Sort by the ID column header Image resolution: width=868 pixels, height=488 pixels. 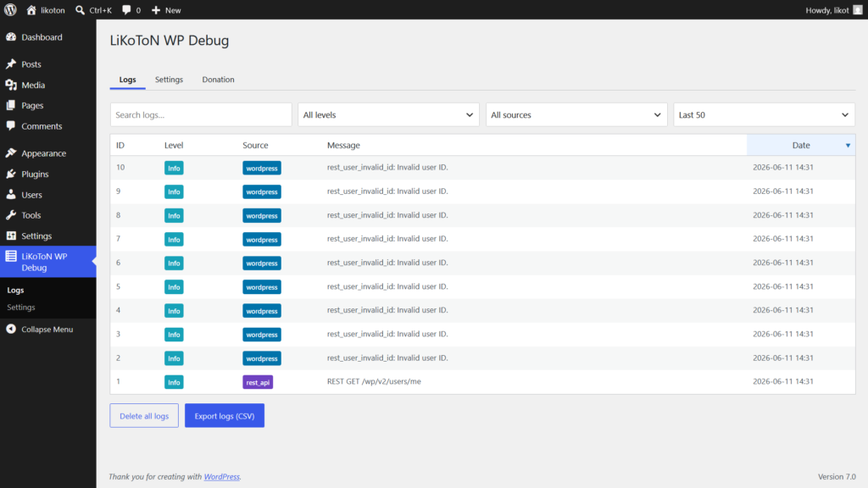[x=120, y=145]
